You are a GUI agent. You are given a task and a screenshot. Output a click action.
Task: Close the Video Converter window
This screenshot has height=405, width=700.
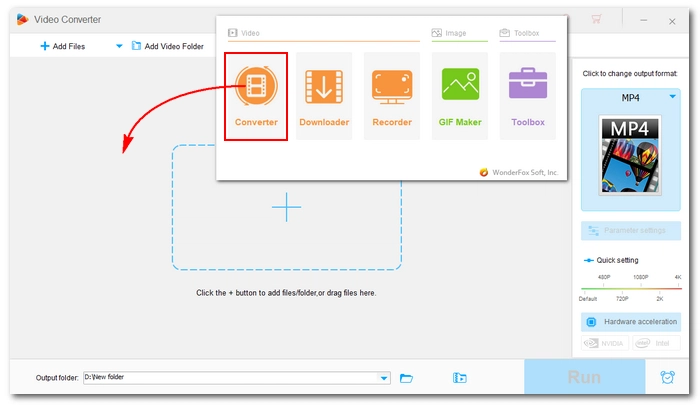click(672, 21)
